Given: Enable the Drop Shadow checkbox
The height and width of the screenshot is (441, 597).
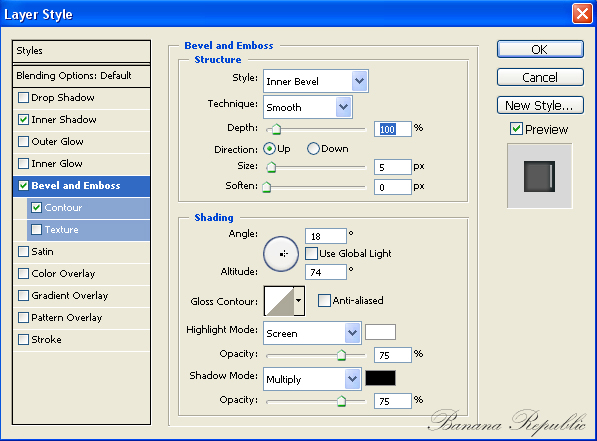Looking at the screenshot, I should [24, 97].
